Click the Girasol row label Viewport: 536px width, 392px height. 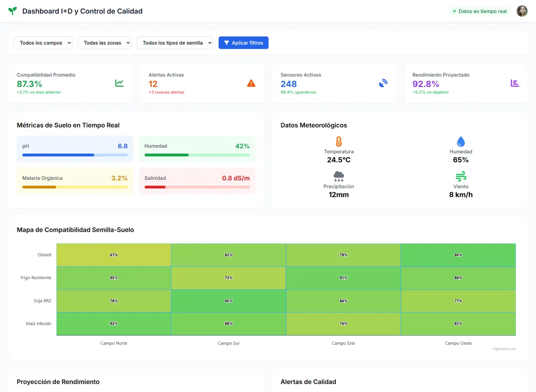(x=44, y=255)
